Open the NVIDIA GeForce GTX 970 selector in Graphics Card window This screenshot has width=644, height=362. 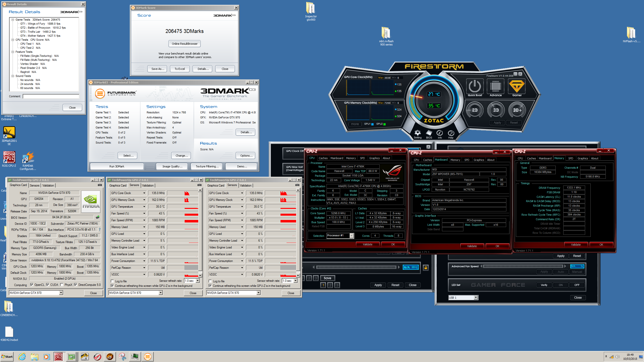61,293
